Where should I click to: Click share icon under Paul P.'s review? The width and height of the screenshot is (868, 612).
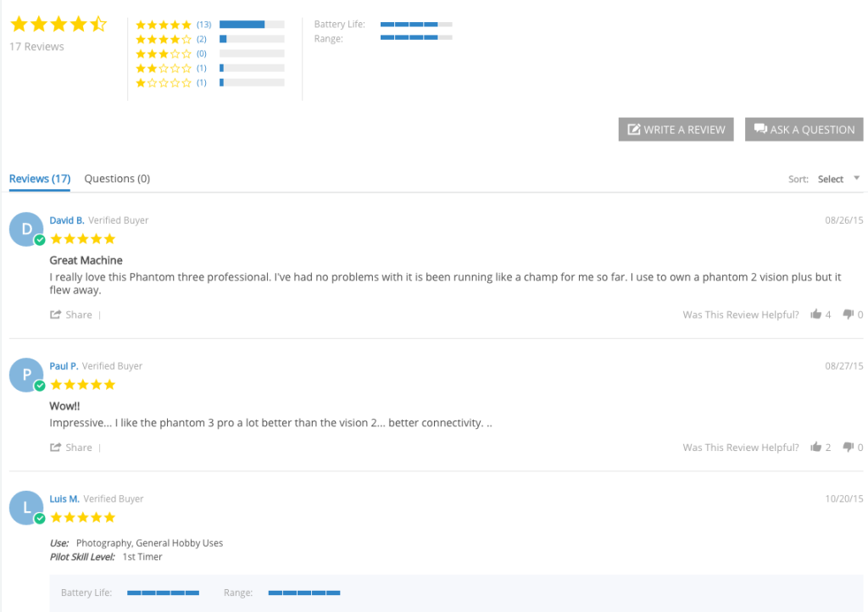56,448
